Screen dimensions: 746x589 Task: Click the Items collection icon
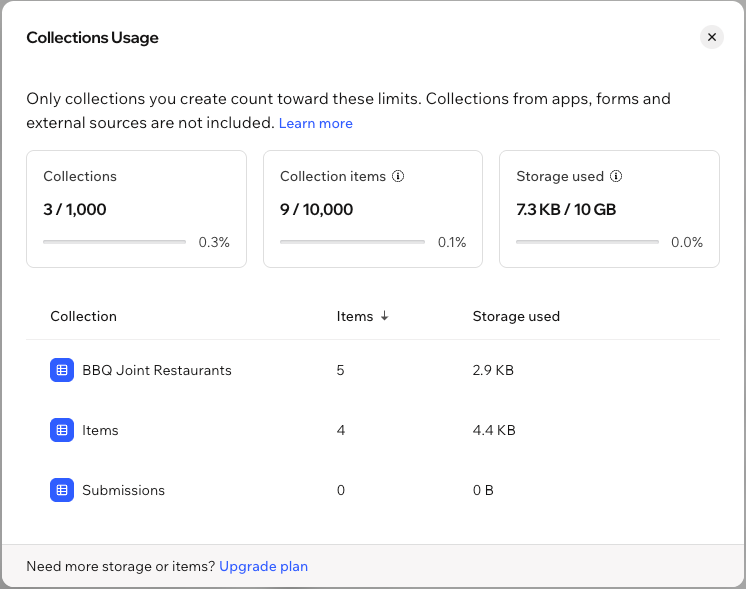click(62, 430)
